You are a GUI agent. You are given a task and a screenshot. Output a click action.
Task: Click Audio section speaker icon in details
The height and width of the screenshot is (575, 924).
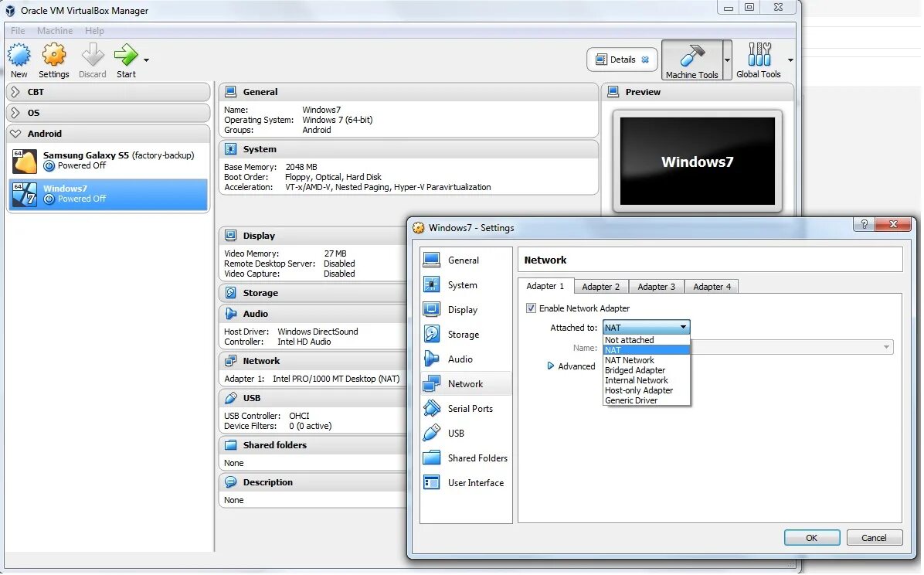coord(231,314)
